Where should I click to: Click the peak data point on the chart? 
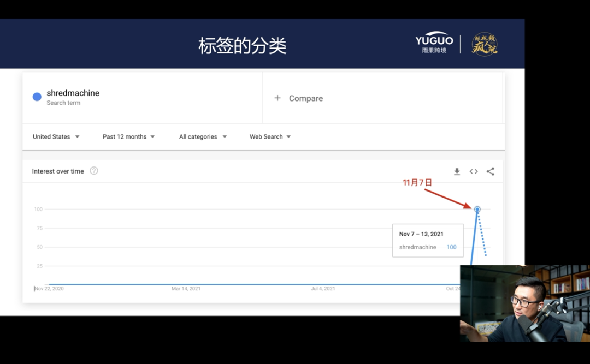point(477,209)
